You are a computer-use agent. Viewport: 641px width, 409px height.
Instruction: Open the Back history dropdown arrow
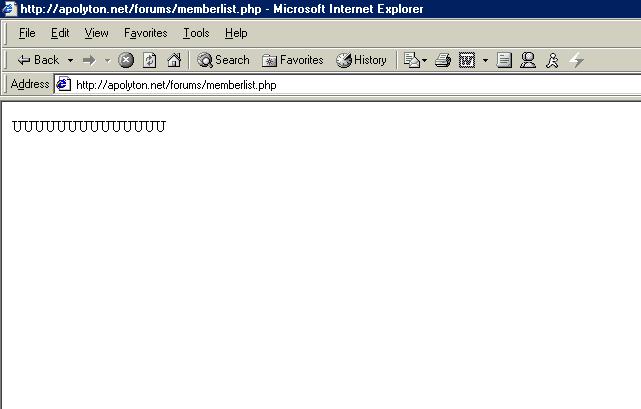70,60
